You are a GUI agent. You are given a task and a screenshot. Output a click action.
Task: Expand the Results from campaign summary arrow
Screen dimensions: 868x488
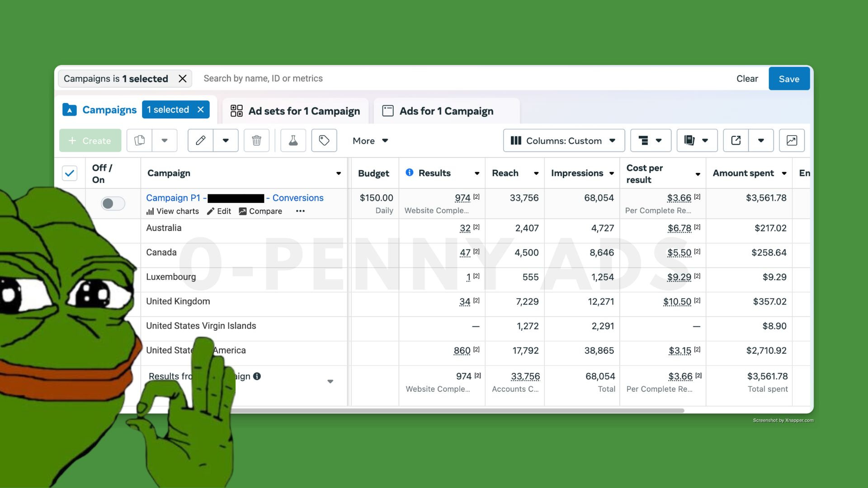pyautogui.click(x=330, y=381)
